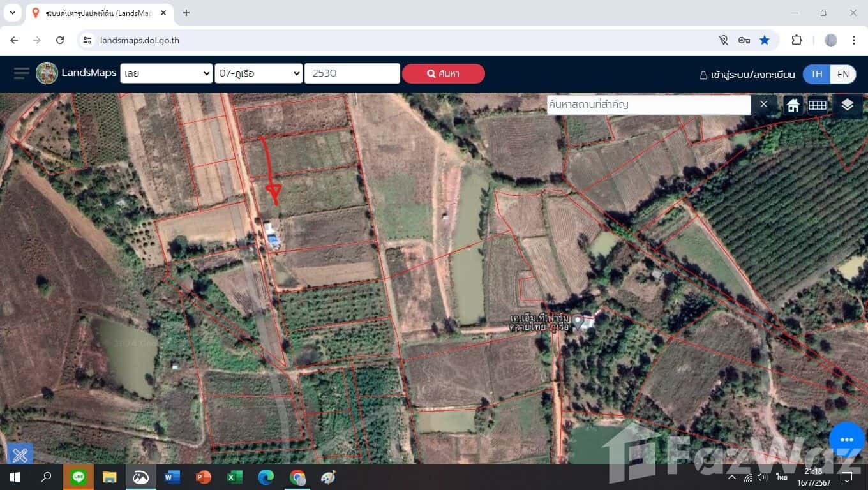The width and height of the screenshot is (868, 490).
Task: Open the map grid/keyboard icon
Action: coord(818,105)
